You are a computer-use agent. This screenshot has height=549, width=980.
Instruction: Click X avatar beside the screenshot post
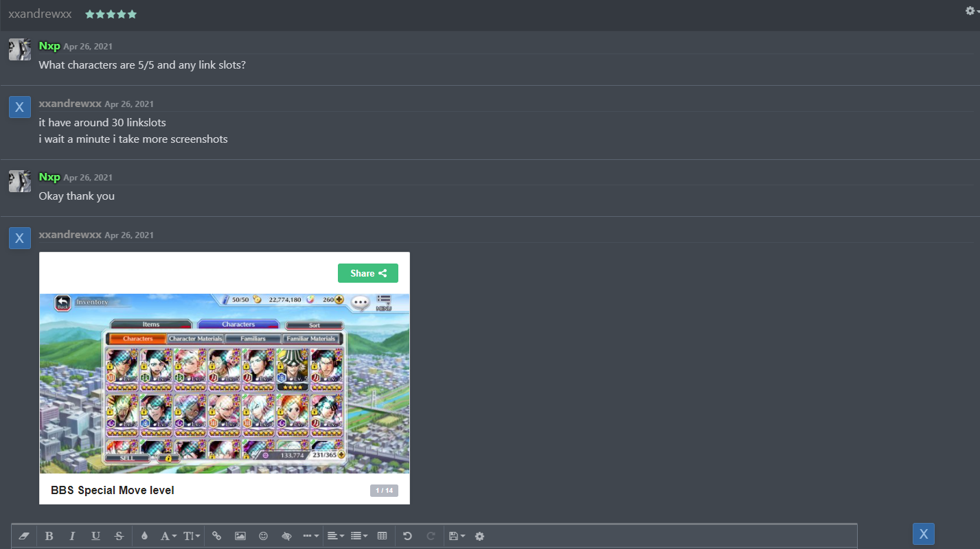click(x=19, y=238)
